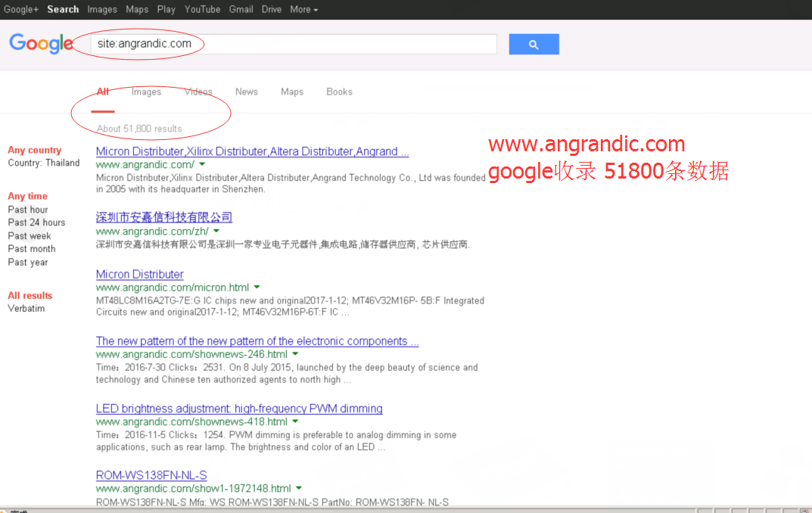Open LED brightness adjustment PWM dimming result
812x513 pixels.
pos(239,409)
